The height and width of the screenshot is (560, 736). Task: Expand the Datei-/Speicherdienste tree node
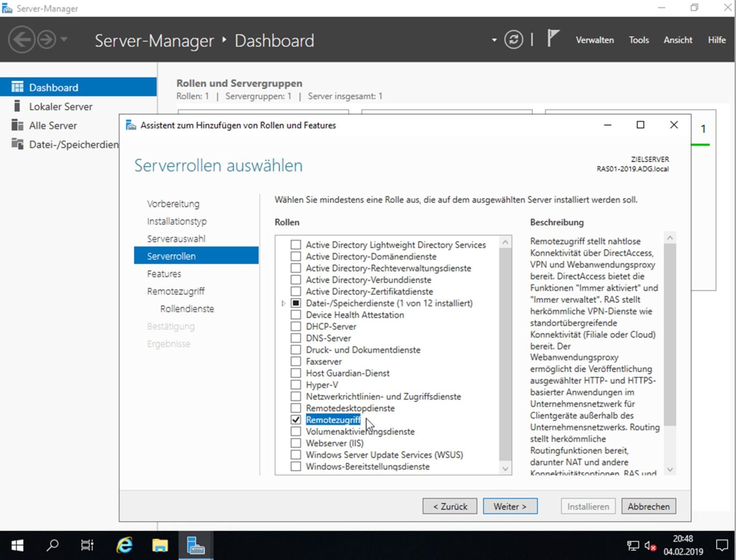pos(283,303)
